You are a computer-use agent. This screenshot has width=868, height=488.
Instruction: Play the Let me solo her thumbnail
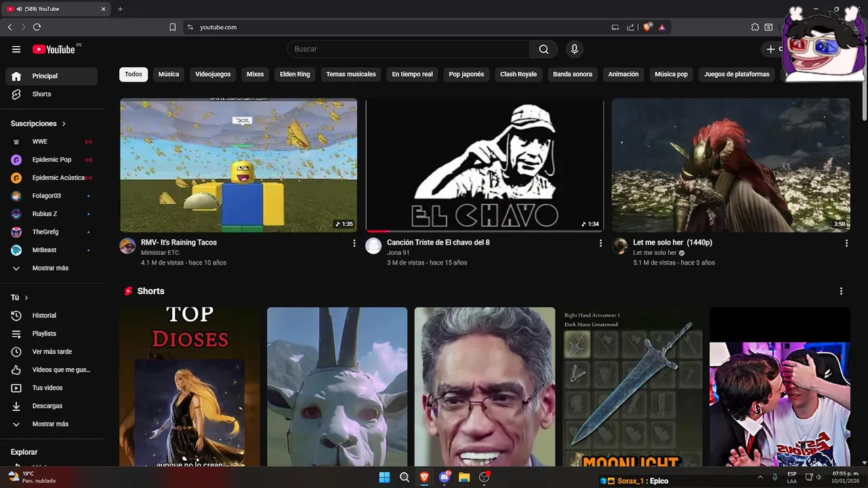(x=730, y=165)
